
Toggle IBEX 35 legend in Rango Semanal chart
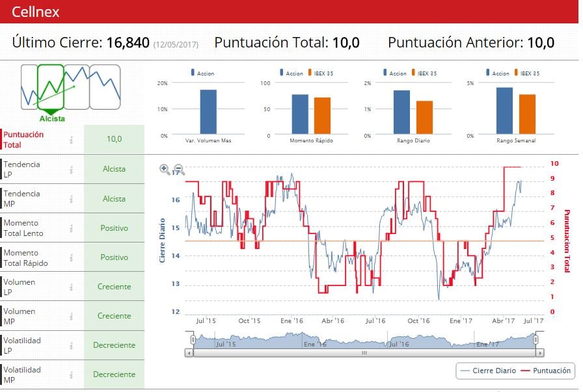click(x=527, y=73)
